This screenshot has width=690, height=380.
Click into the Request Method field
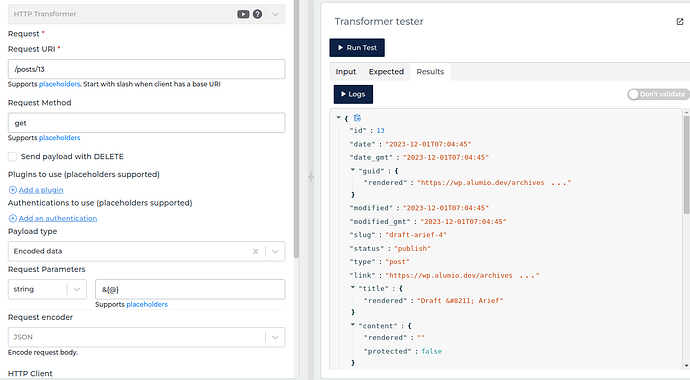point(146,123)
